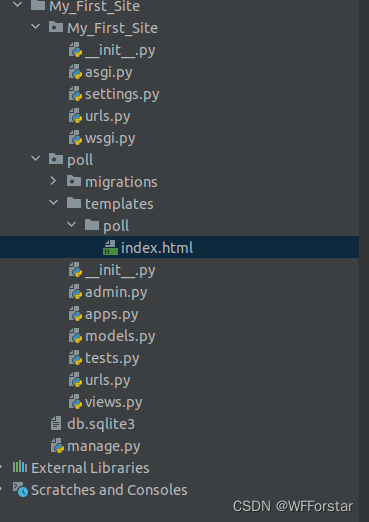Select the Scratches and Consoles node
Viewport: 369px width, 522px height.
click(109, 490)
